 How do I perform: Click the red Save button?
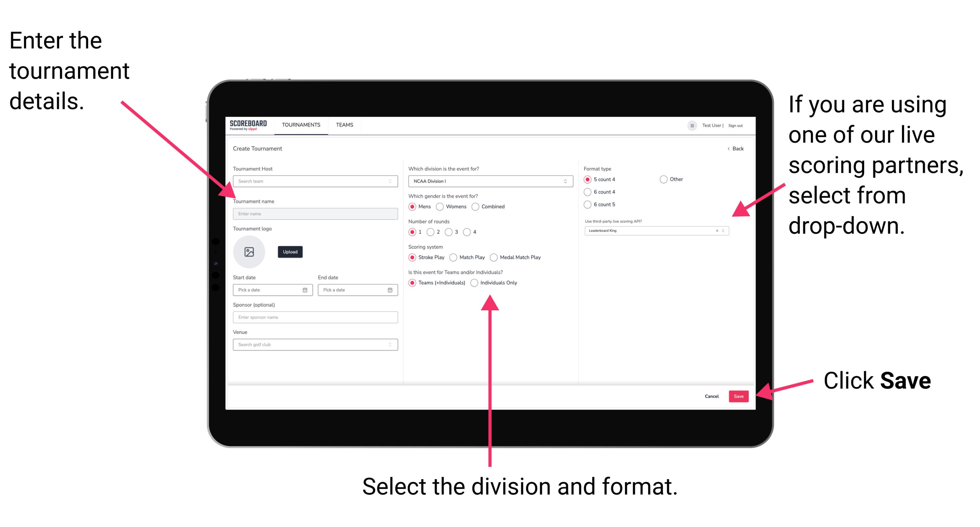point(741,396)
